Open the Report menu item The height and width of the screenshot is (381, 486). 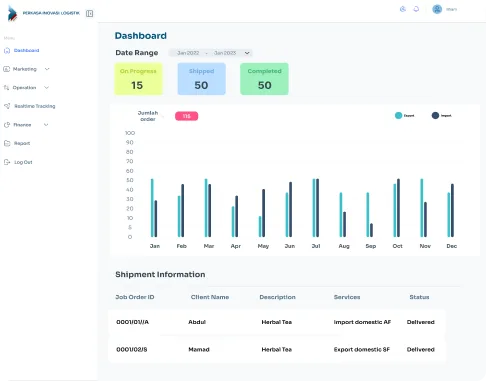point(22,143)
